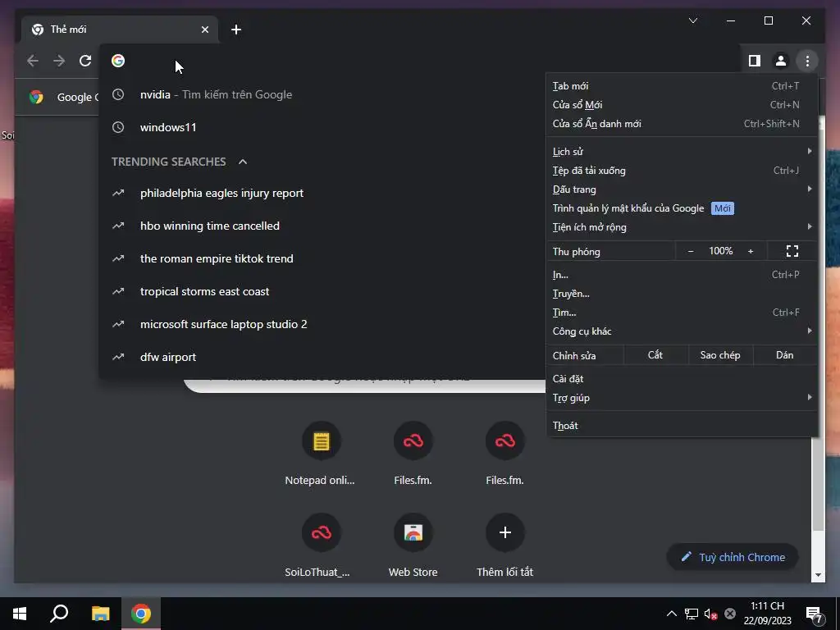
Task: Expand the 'Lịch sử' submenu
Action: [x=682, y=152]
